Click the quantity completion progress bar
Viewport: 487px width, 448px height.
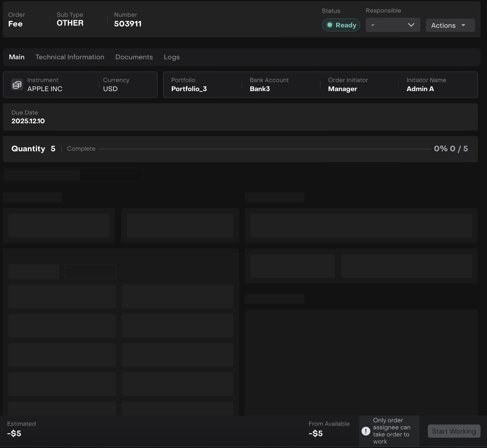click(264, 149)
